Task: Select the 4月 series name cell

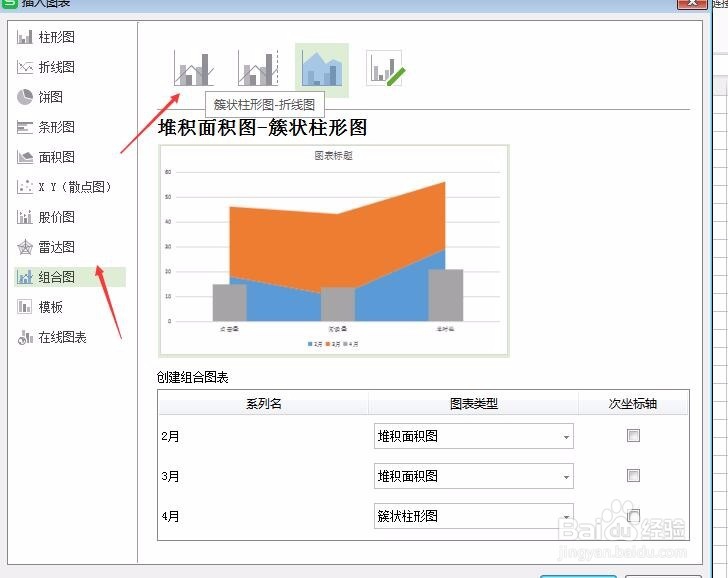Action: (264, 516)
